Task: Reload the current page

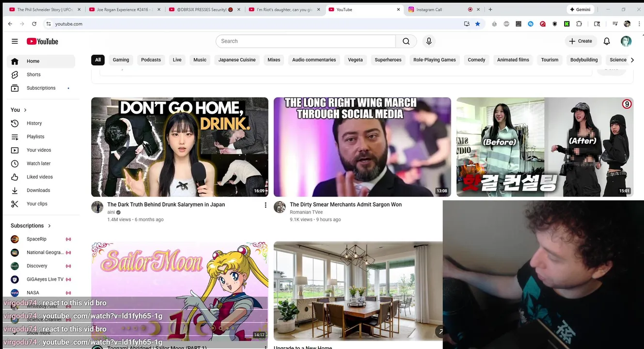Action: pos(34,24)
